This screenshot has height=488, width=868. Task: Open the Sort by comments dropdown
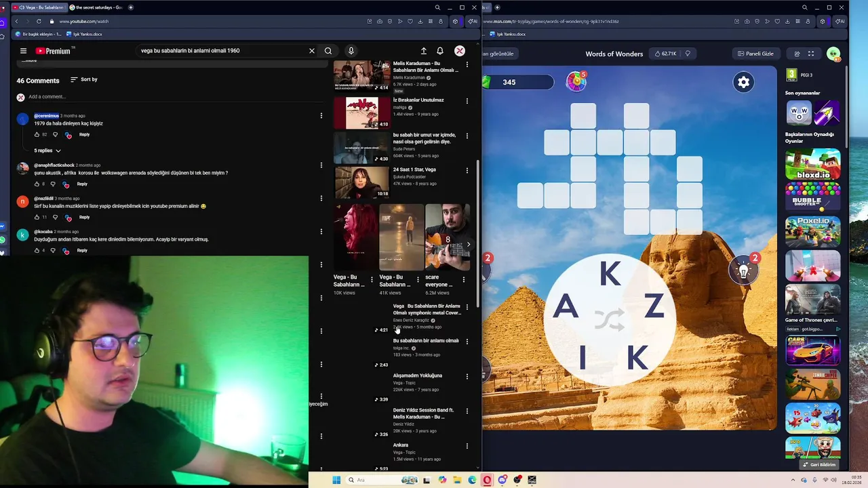pyautogui.click(x=84, y=79)
